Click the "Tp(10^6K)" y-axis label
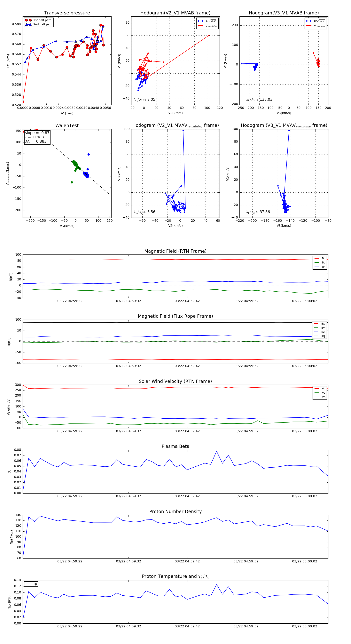351x644 pixels. tap(10, 602)
